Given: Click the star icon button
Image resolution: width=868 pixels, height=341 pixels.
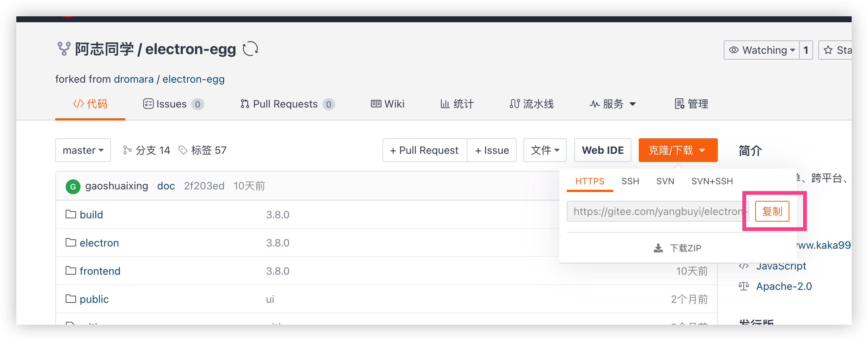Looking at the screenshot, I should (828, 50).
